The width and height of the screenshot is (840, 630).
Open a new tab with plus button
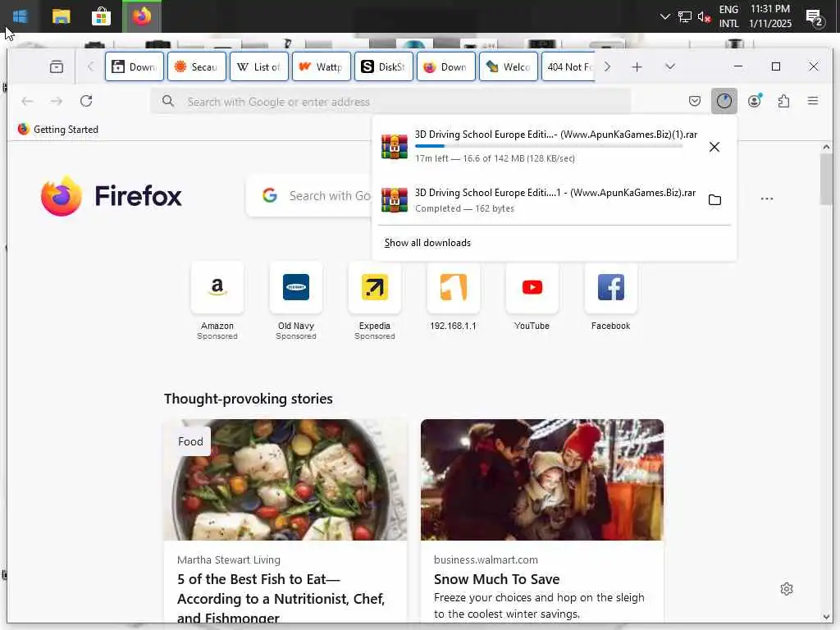(x=637, y=67)
